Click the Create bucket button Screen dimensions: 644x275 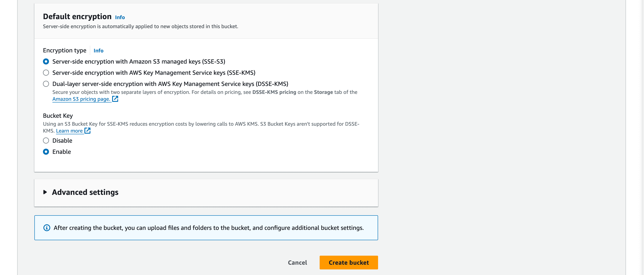(x=349, y=263)
